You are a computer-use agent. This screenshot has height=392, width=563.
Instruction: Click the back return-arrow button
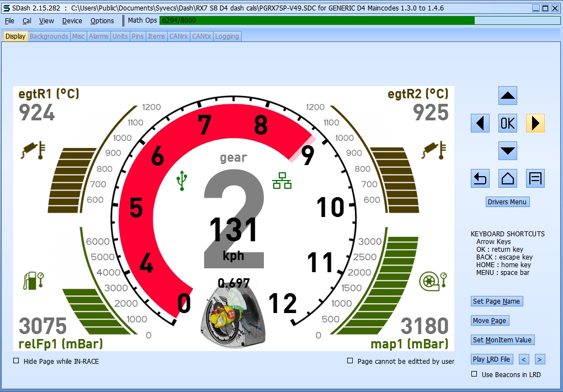pos(480,178)
